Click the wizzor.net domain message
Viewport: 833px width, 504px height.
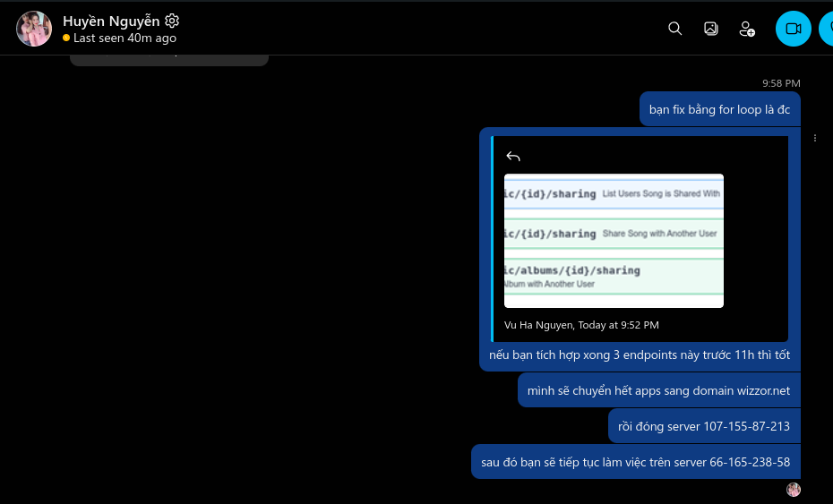[x=658, y=390]
